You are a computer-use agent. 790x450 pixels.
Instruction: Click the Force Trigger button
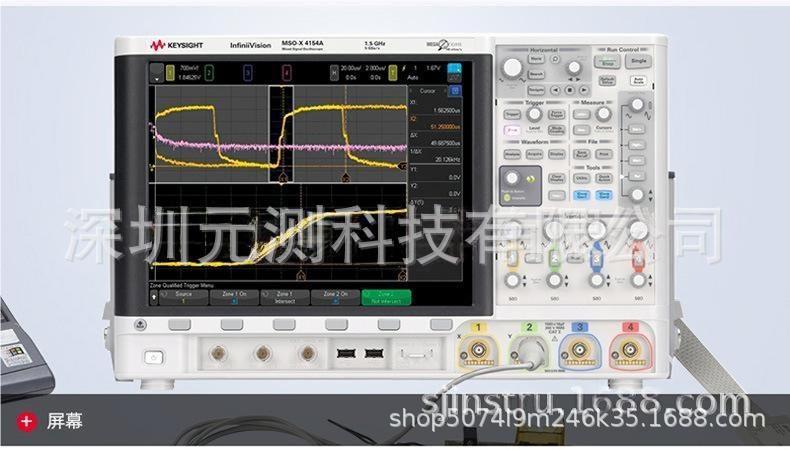[x=557, y=114]
